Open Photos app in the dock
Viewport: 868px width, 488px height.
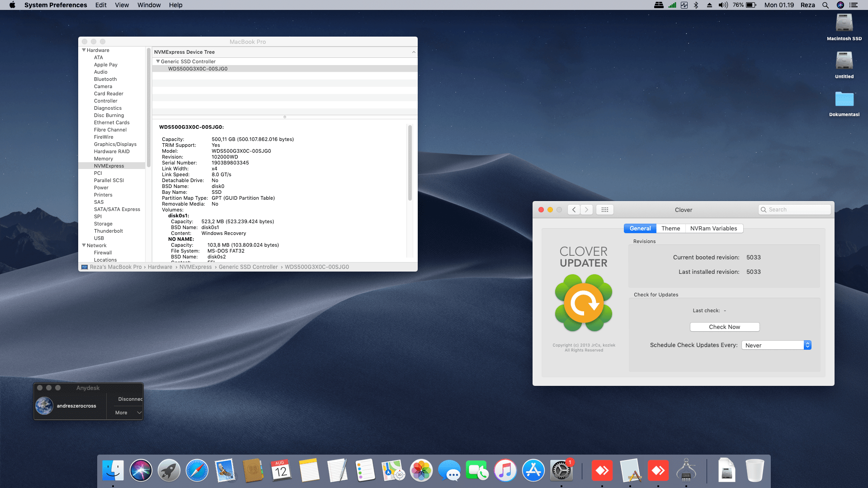coord(421,470)
